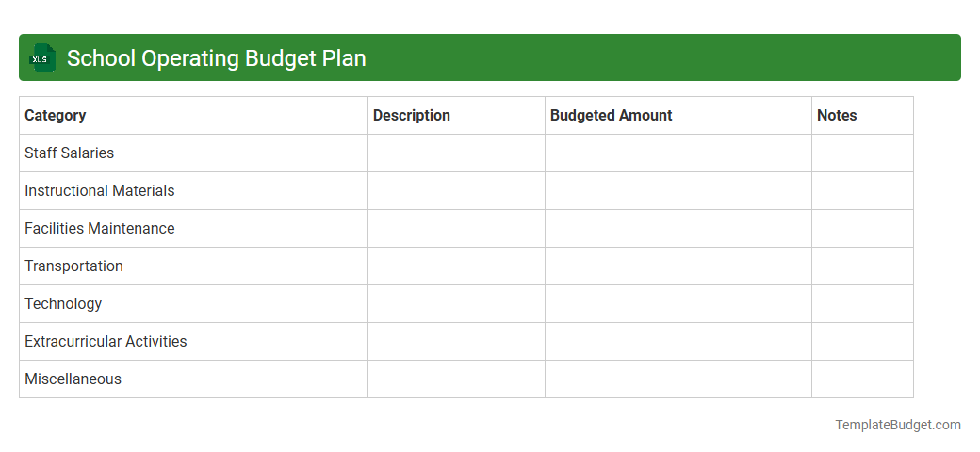Image resolution: width=980 pixels, height=452 pixels.
Task: Select the Transportation row label
Action: point(73,266)
